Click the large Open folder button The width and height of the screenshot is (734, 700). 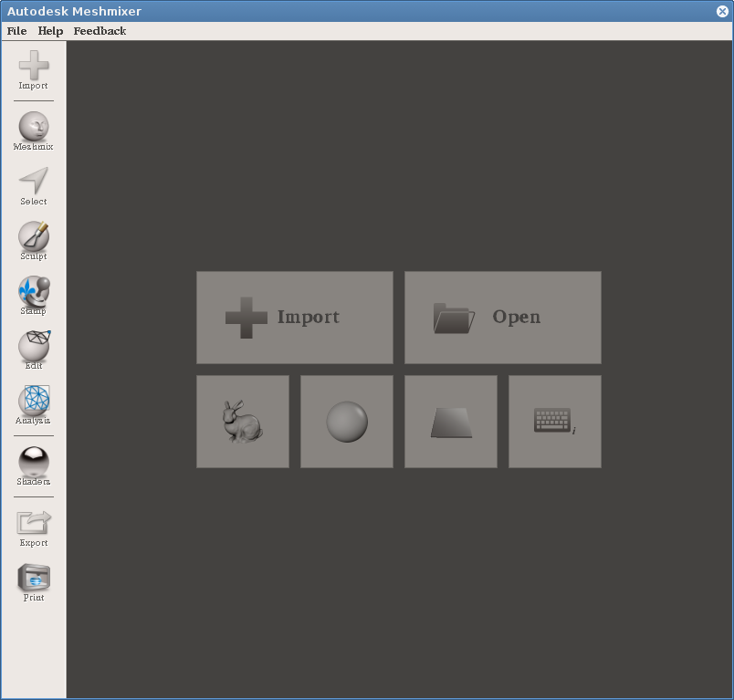[503, 318]
